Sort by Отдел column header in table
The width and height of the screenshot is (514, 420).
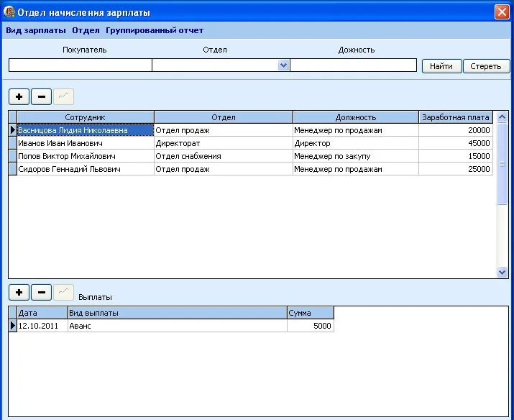coord(224,117)
